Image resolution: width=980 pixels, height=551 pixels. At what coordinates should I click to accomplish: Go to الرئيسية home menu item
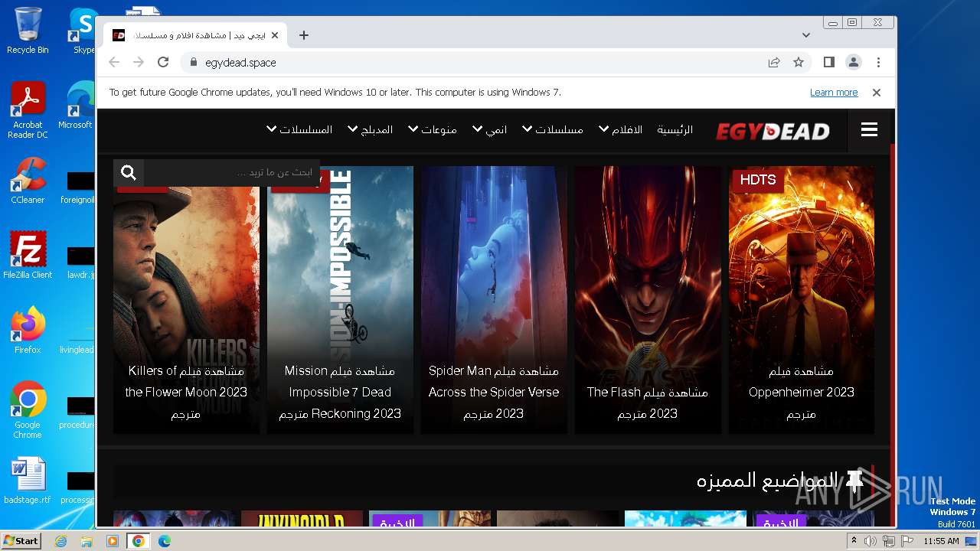tap(675, 130)
